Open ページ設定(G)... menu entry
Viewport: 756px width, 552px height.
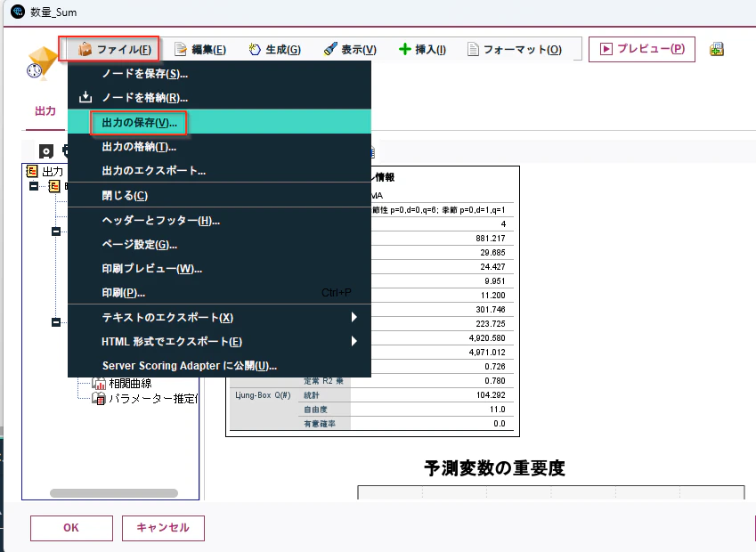coord(219,245)
